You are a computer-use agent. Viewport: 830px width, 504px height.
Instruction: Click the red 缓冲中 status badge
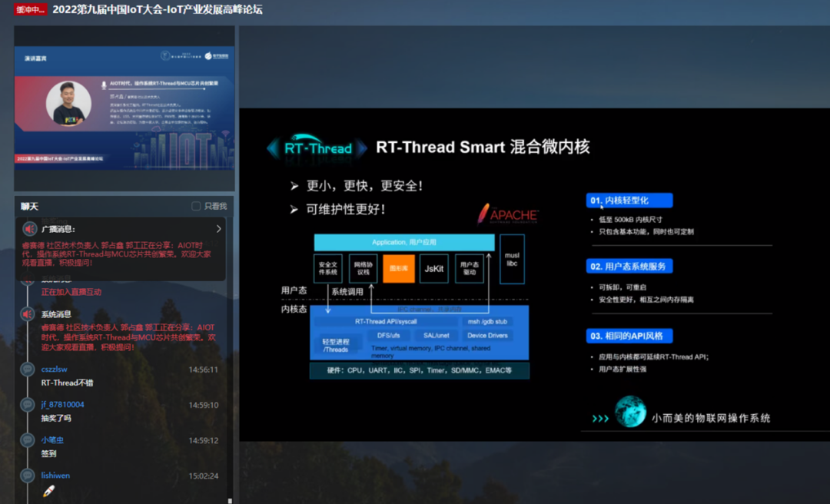pos(30,9)
